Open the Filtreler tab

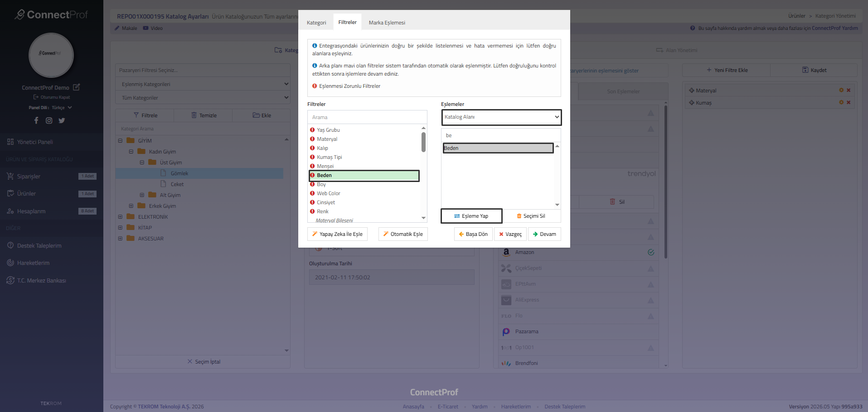[x=347, y=22]
